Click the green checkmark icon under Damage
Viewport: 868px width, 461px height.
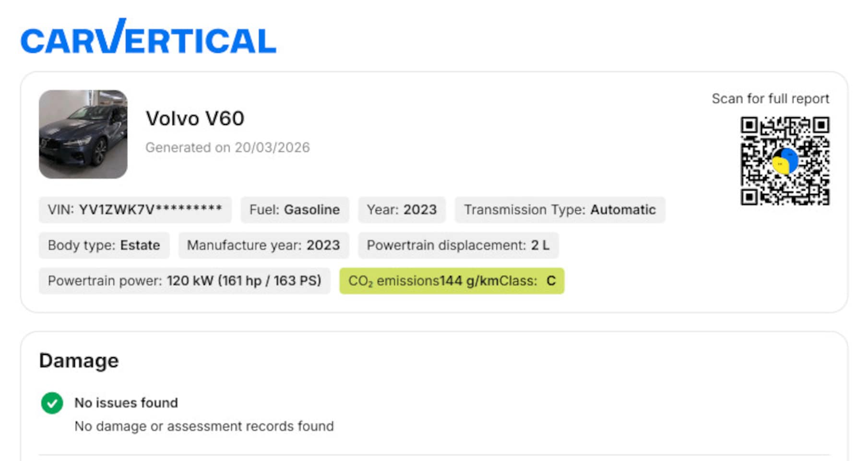(52, 403)
